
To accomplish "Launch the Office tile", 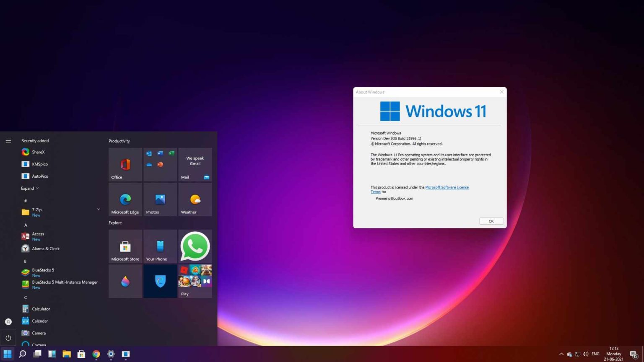I will (x=125, y=164).
